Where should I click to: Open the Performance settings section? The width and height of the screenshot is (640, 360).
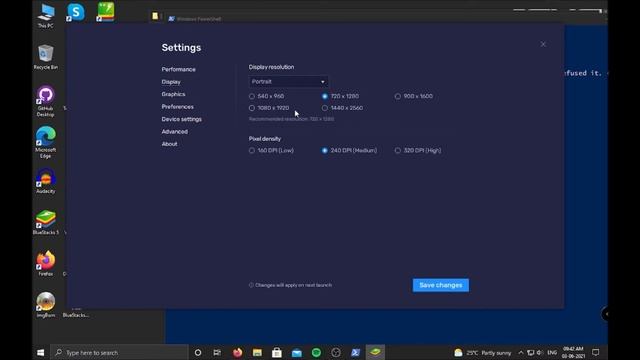(x=178, y=69)
